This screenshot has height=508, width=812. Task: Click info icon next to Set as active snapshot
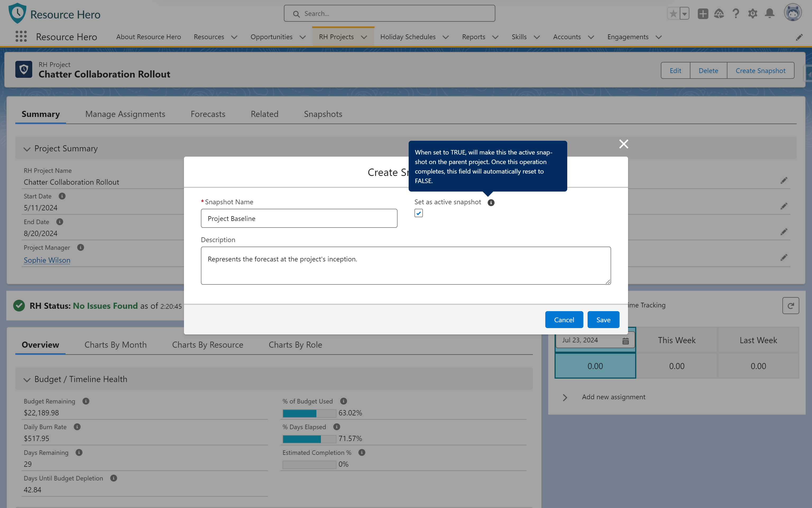pyautogui.click(x=491, y=203)
